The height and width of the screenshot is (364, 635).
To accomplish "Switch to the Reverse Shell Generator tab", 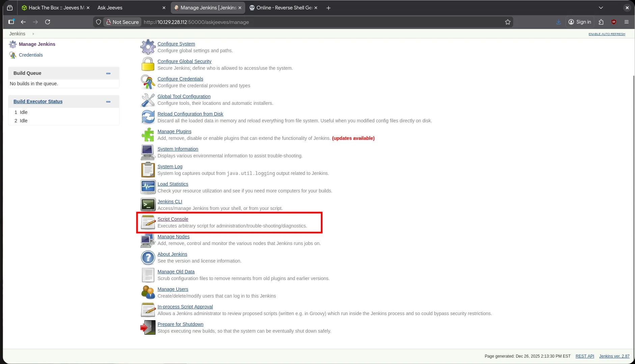I will [x=283, y=7].
